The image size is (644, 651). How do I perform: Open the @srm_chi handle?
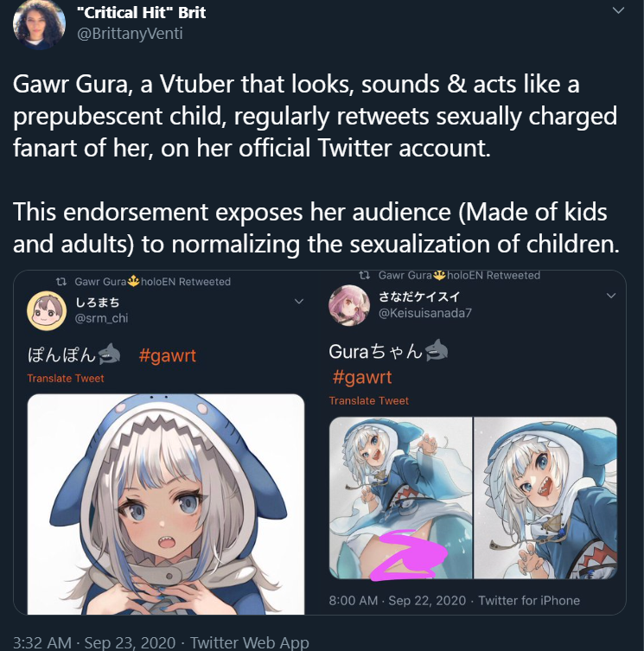tap(101, 318)
